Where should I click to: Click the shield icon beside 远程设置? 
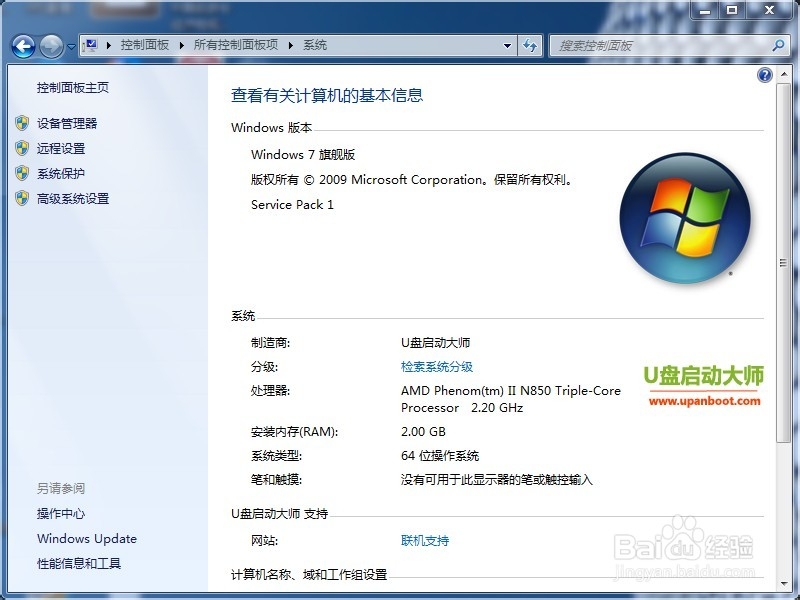click(x=22, y=148)
